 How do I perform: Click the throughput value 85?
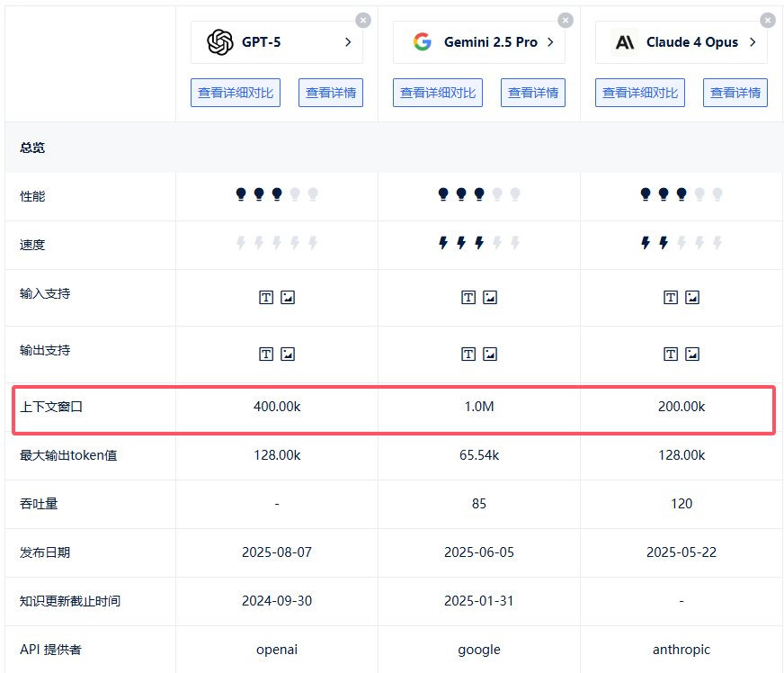[479, 504]
